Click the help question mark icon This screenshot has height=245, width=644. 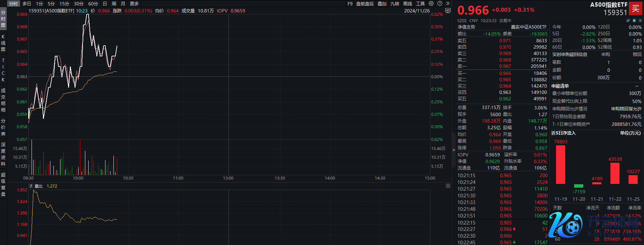(440, 3)
